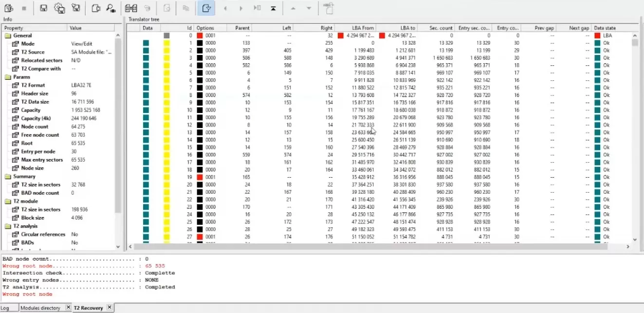644x313 pixels.
Task: Select the T2 module folder node
Action: pos(25,201)
